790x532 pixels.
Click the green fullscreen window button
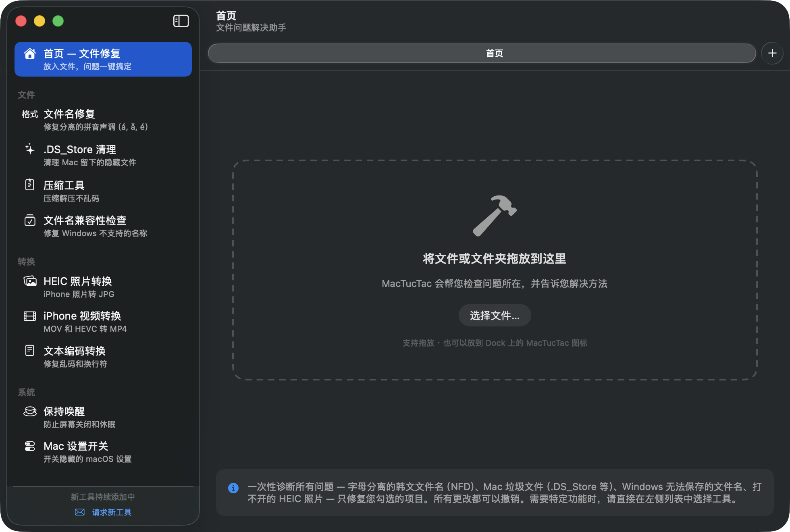tap(58, 21)
